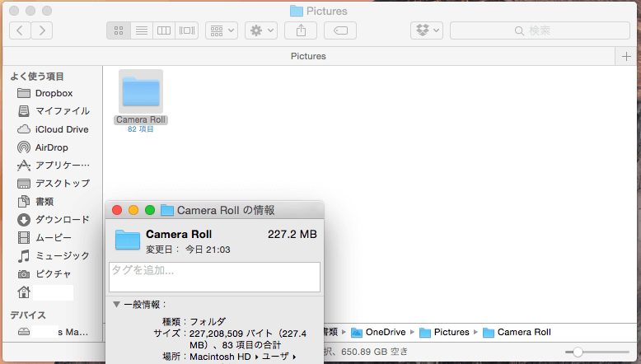Click the Share toolbar button
Screen dimensions: 641x364
[301, 30]
